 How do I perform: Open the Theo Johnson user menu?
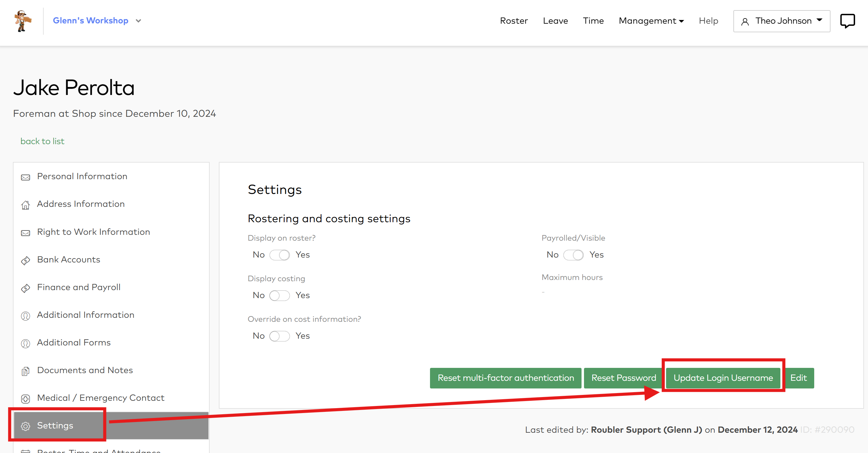[781, 21]
